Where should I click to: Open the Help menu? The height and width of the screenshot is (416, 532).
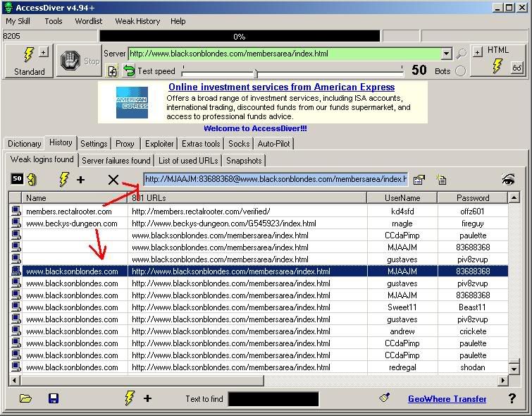[178, 21]
